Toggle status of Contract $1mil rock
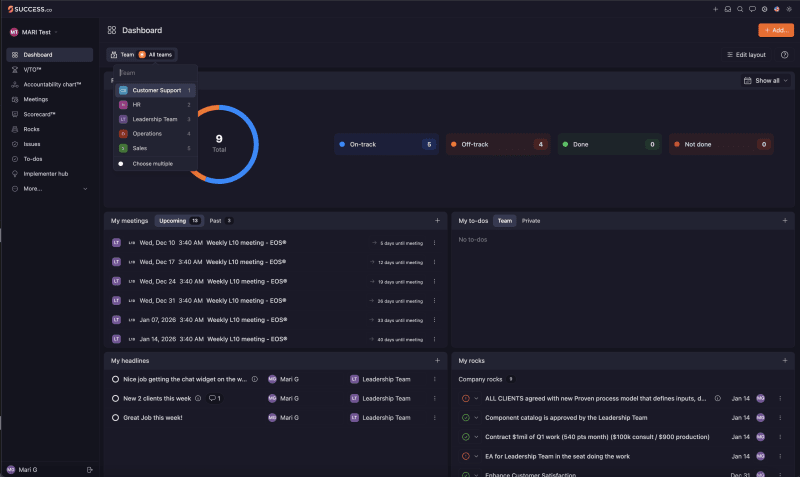This screenshot has width=800, height=477. click(465, 437)
